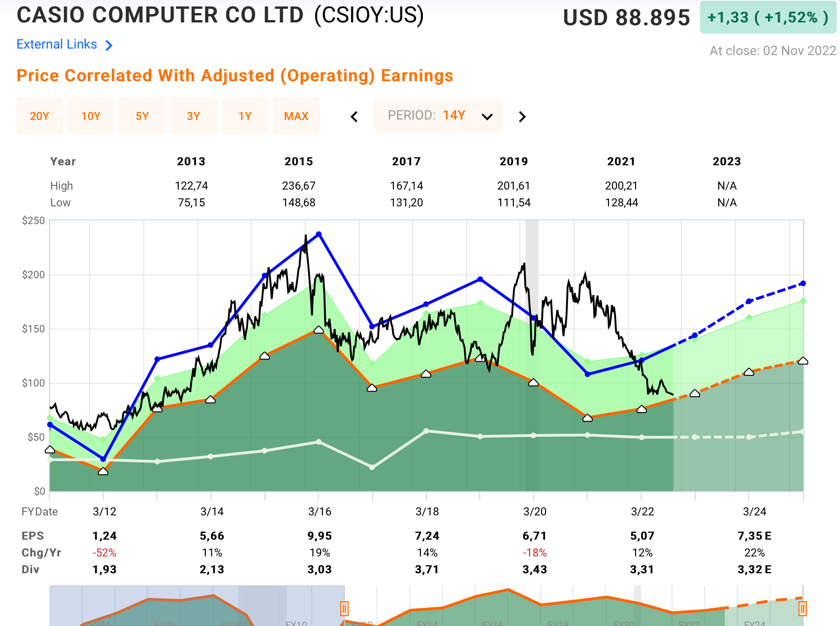Select the 10Y time range
Viewport: 840px width, 626px height.
[x=91, y=116]
